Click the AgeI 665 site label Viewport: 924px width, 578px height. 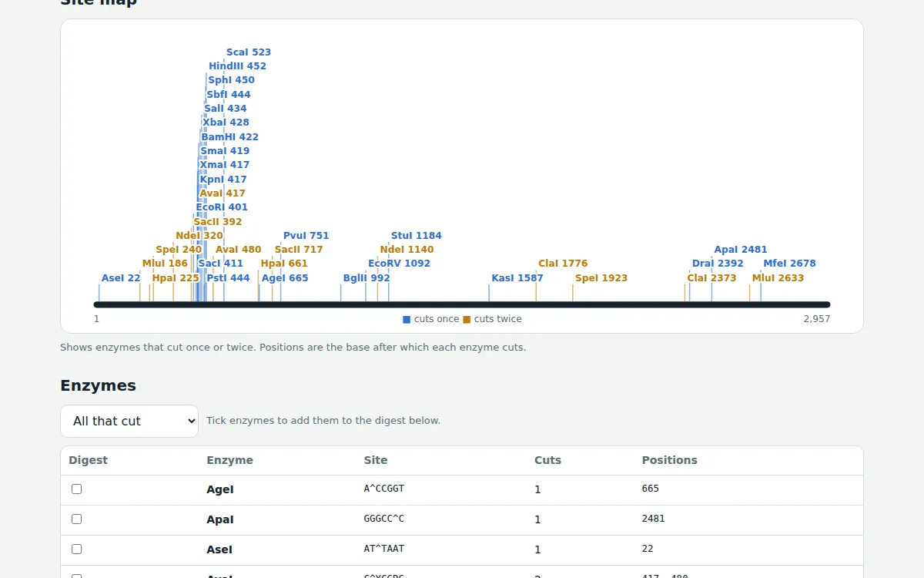tap(285, 278)
